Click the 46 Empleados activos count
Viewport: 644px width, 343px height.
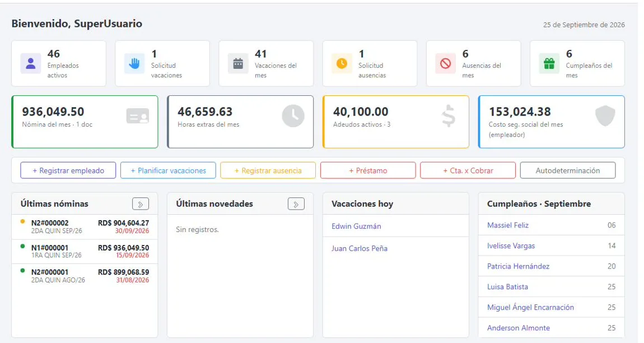coord(53,54)
